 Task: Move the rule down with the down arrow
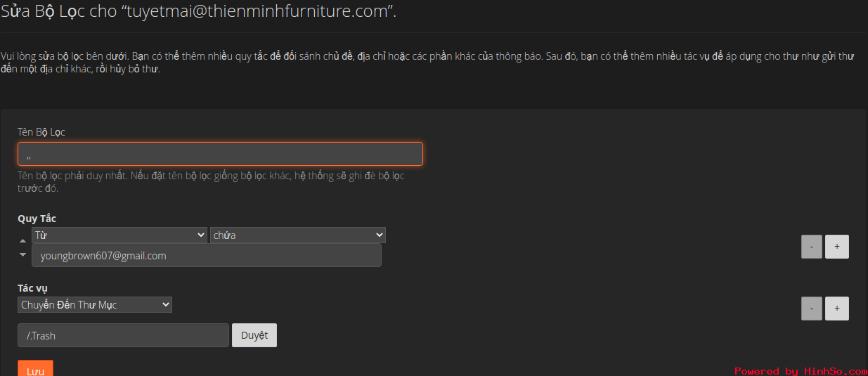(22, 254)
